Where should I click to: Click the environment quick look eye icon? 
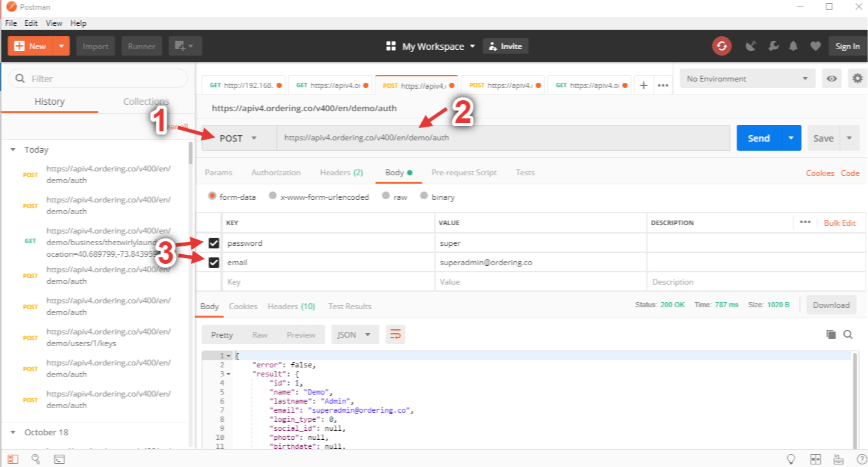point(832,79)
